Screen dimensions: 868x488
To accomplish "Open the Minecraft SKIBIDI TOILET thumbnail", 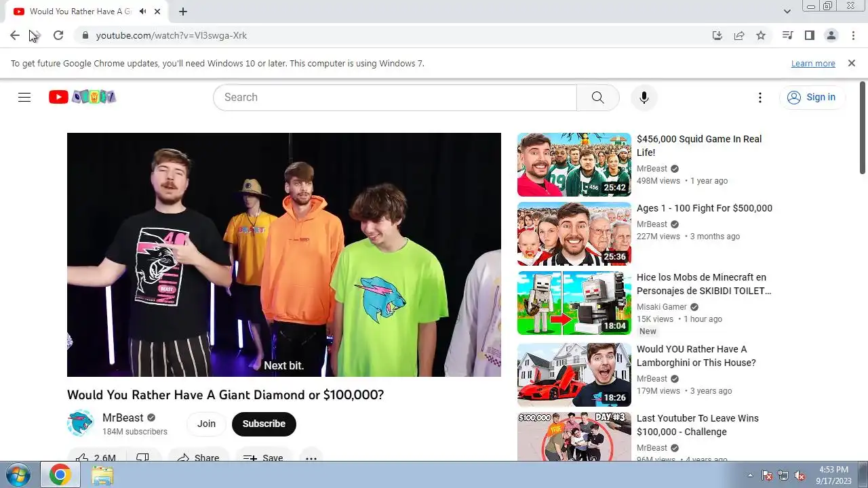I will [574, 303].
